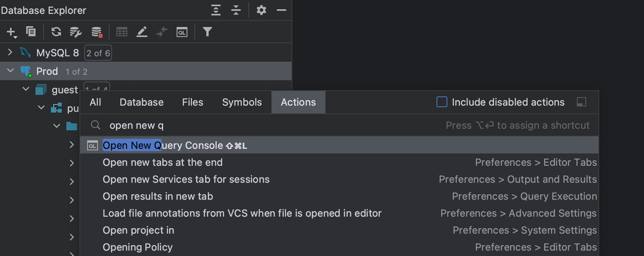The height and width of the screenshot is (256, 644).
Task: Open Database Explorer settings gear
Action: click(261, 10)
